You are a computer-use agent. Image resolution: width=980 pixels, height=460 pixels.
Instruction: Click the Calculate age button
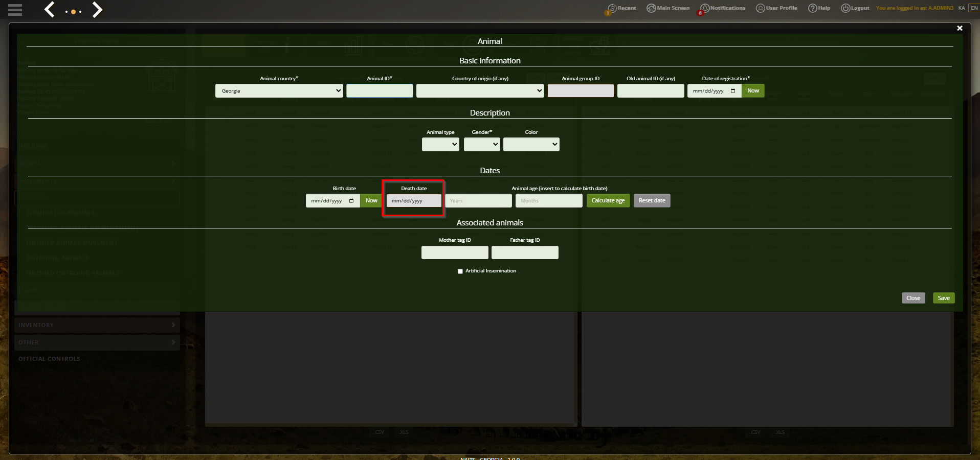[x=608, y=201]
